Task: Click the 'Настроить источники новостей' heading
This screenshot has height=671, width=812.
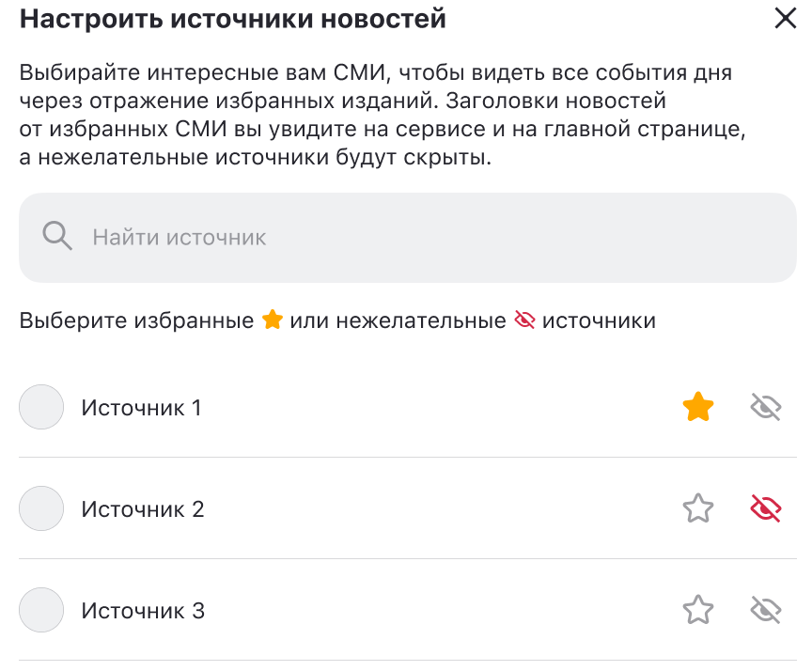Action: 232,19
